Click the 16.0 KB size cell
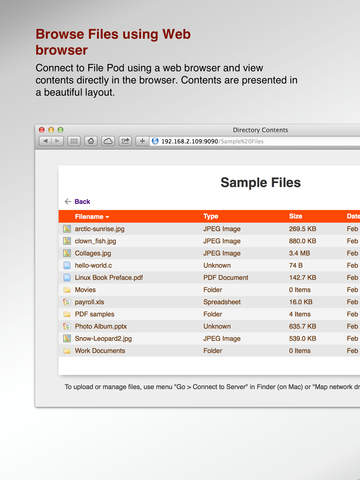This screenshot has width=360, height=480. click(301, 302)
